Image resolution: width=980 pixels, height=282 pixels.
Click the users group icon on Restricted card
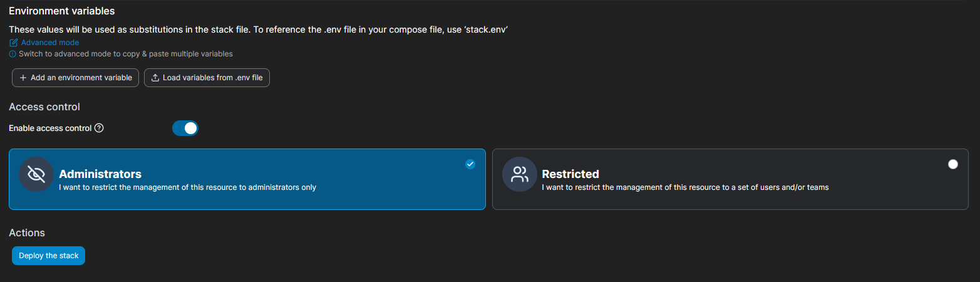pyautogui.click(x=520, y=174)
